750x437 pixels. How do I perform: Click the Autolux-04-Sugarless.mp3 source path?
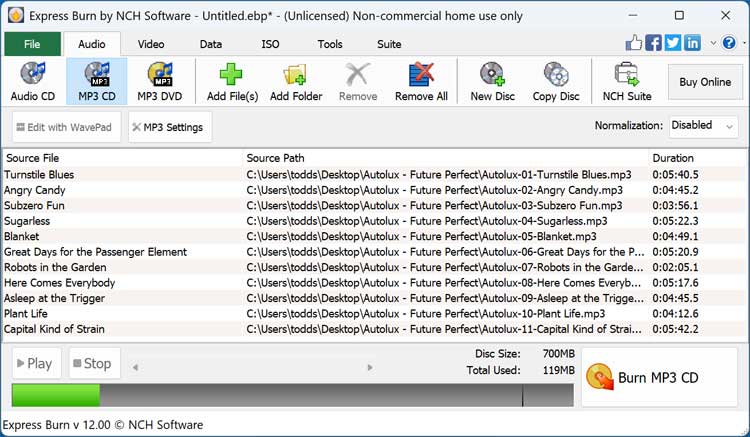pyautogui.click(x=427, y=221)
